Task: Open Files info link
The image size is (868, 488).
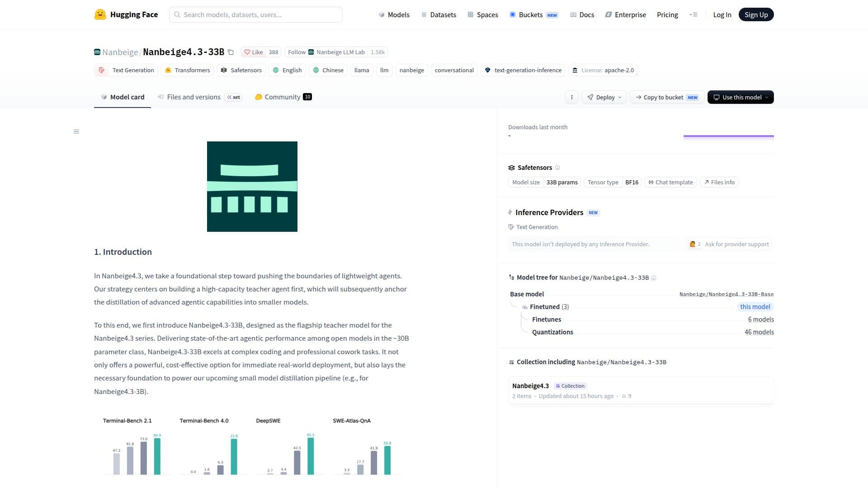Action: click(x=719, y=182)
